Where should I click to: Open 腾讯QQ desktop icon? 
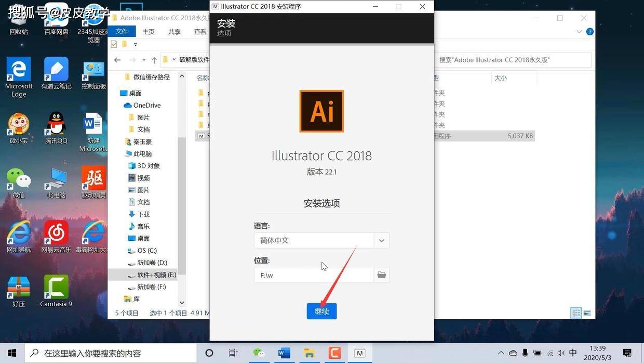pos(56,128)
